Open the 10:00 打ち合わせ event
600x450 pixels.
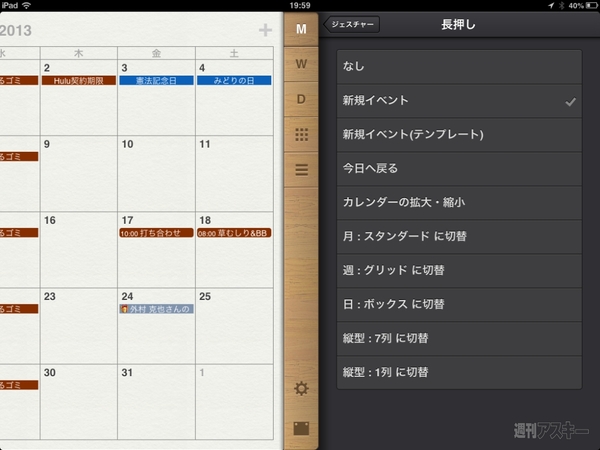coord(156,233)
